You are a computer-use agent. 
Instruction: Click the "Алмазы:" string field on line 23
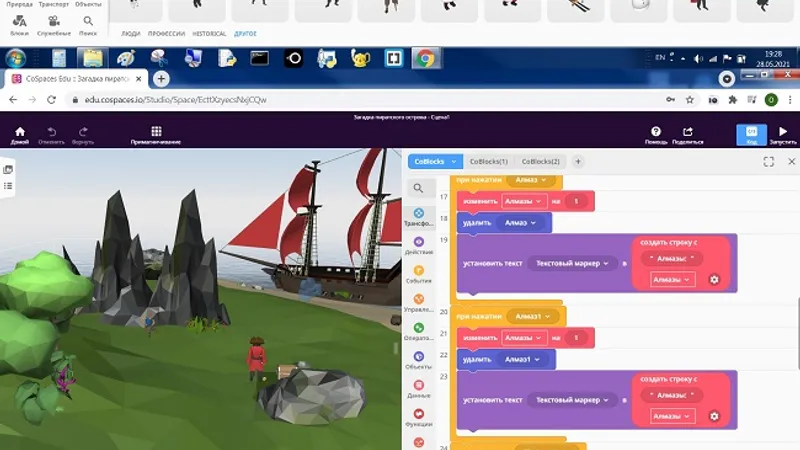click(671, 395)
